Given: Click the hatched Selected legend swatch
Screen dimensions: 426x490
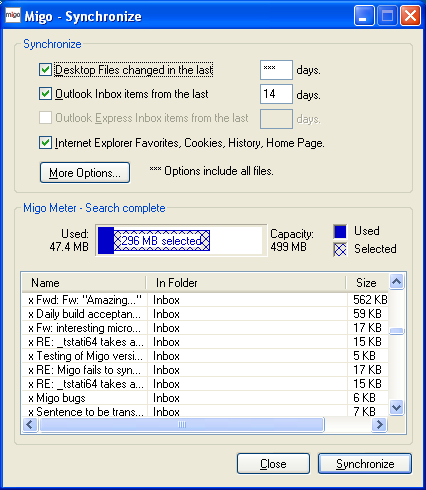Looking at the screenshot, I should [340, 249].
